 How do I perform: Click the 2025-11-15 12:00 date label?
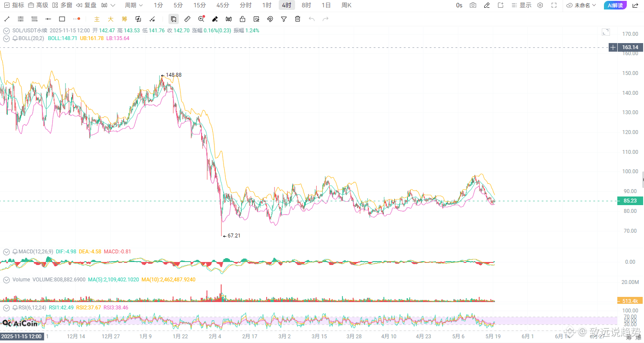22,336
